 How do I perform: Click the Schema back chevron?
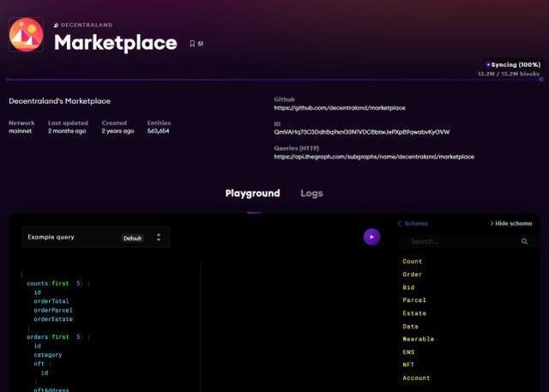399,223
